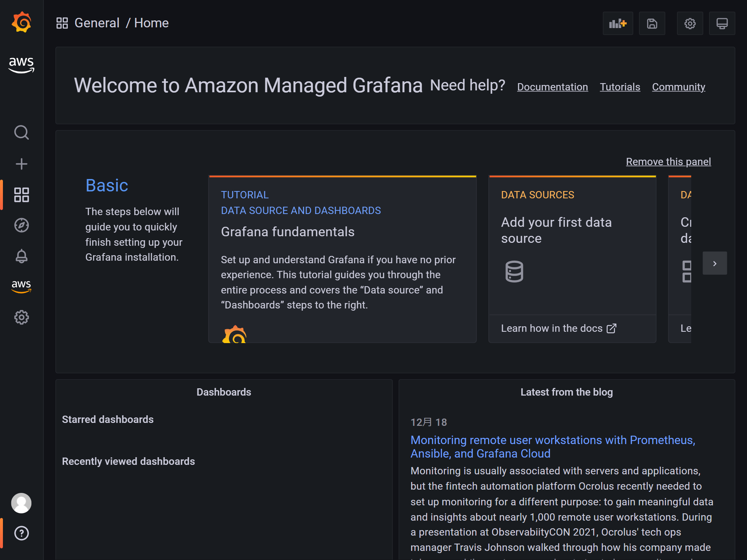
Task: Open the Dashboards sidebar icon
Action: click(x=22, y=195)
